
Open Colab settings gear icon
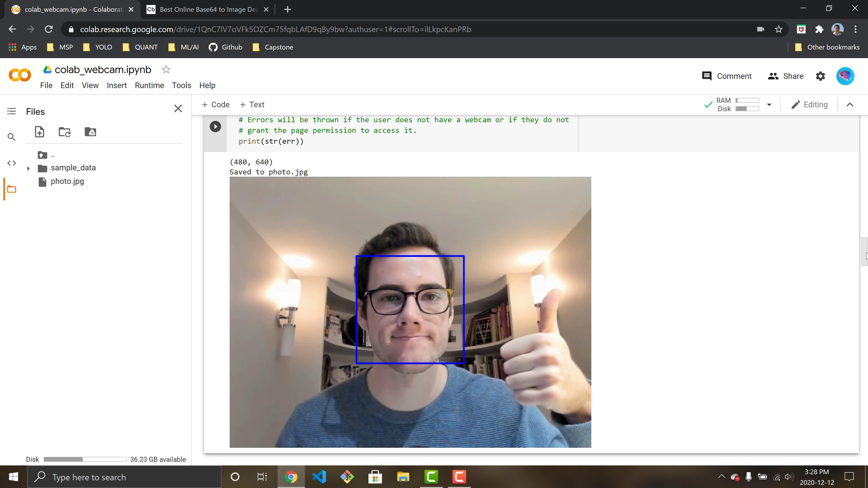pos(820,76)
